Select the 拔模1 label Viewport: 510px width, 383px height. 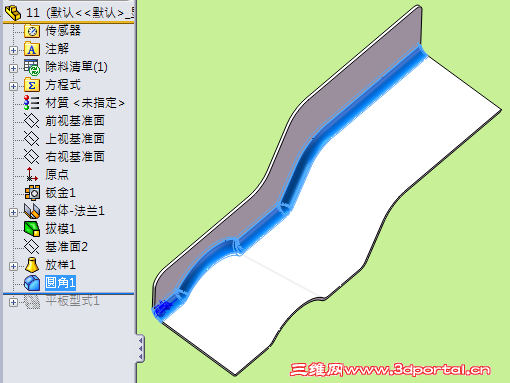tap(60, 229)
